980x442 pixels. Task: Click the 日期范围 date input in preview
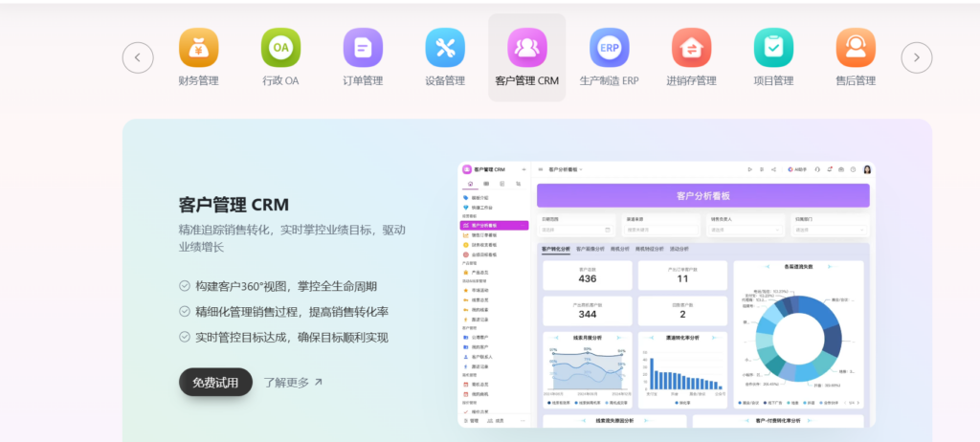tap(576, 230)
